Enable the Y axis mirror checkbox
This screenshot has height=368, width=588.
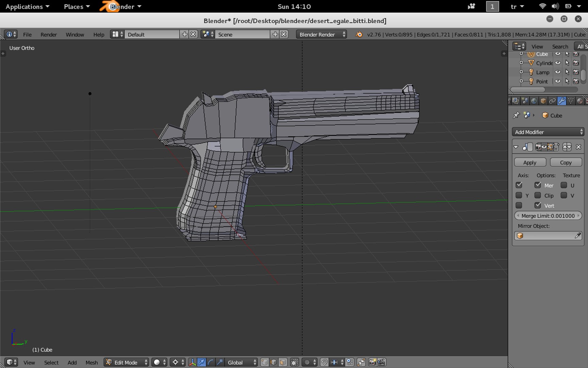[x=519, y=195]
